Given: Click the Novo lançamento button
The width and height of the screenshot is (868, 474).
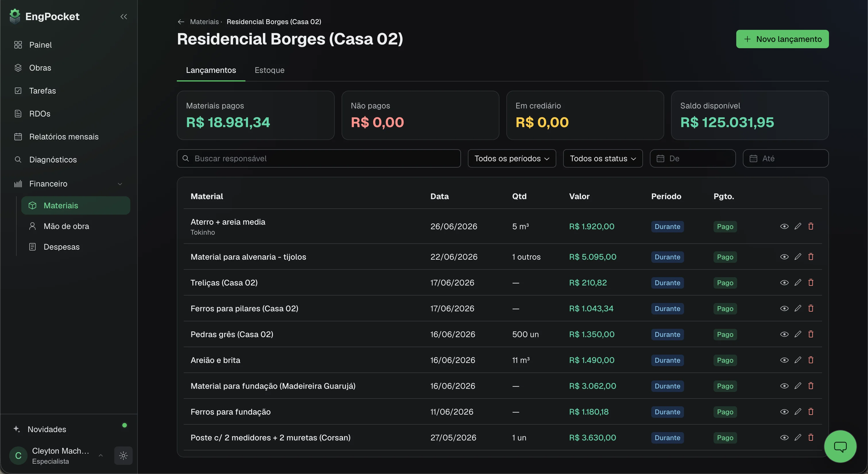Looking at the screenshot, I should 782,39.
